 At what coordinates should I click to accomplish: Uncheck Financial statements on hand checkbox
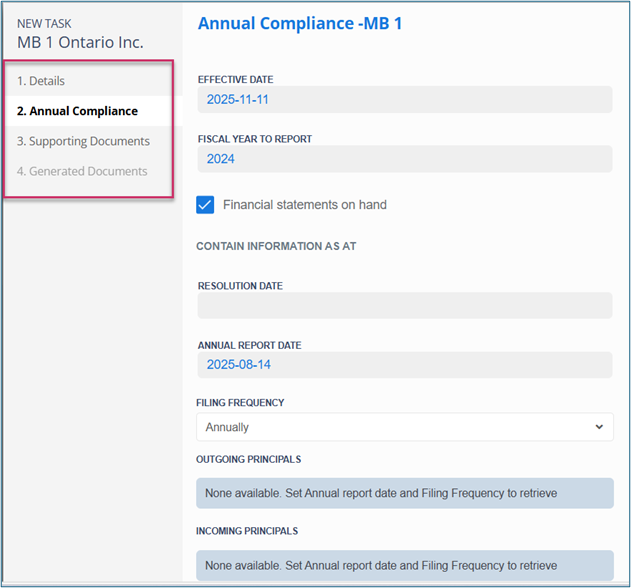coord(205,205)
